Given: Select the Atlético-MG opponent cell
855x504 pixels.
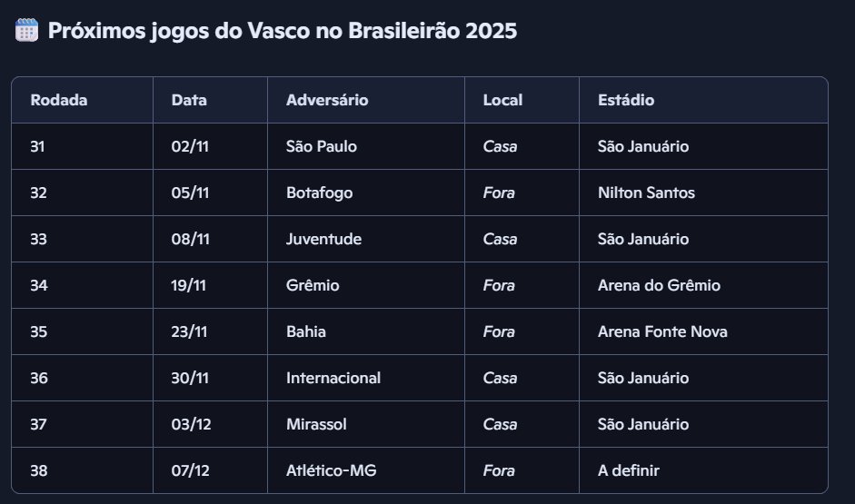Looking at the screenshot, I should pyautogui.click(x=329, y=470).
